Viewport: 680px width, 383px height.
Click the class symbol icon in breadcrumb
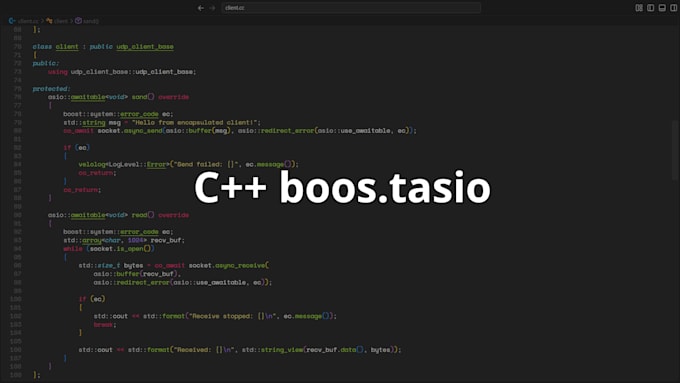[x=49, y=21]
